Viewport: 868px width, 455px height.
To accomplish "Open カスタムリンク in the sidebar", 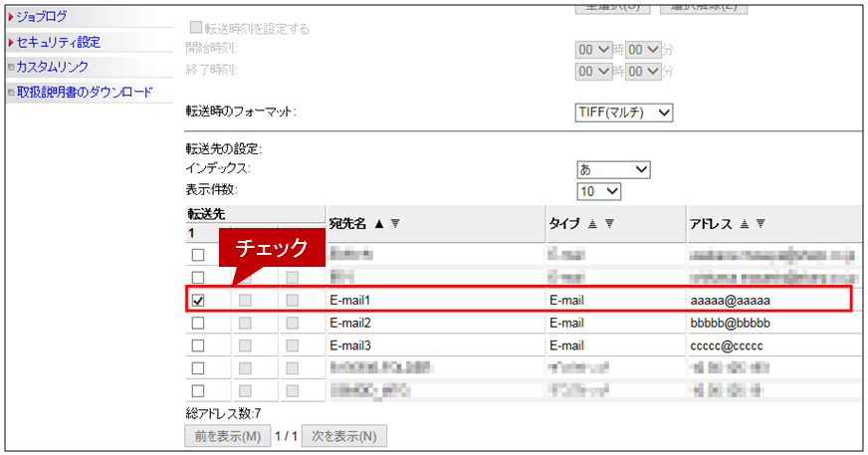I will (x=52, y=67).
